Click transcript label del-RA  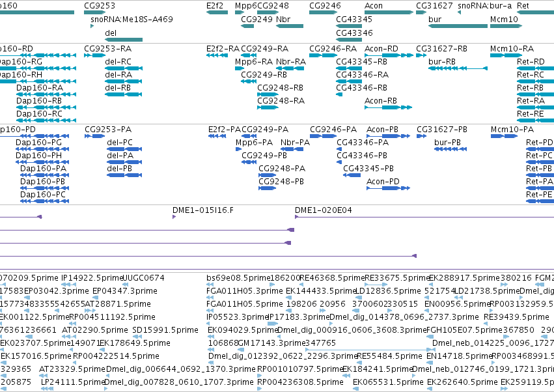coord(118,75)
